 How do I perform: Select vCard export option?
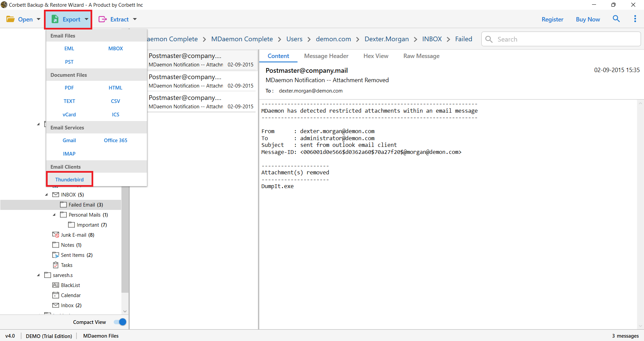[x=69, y=114]
